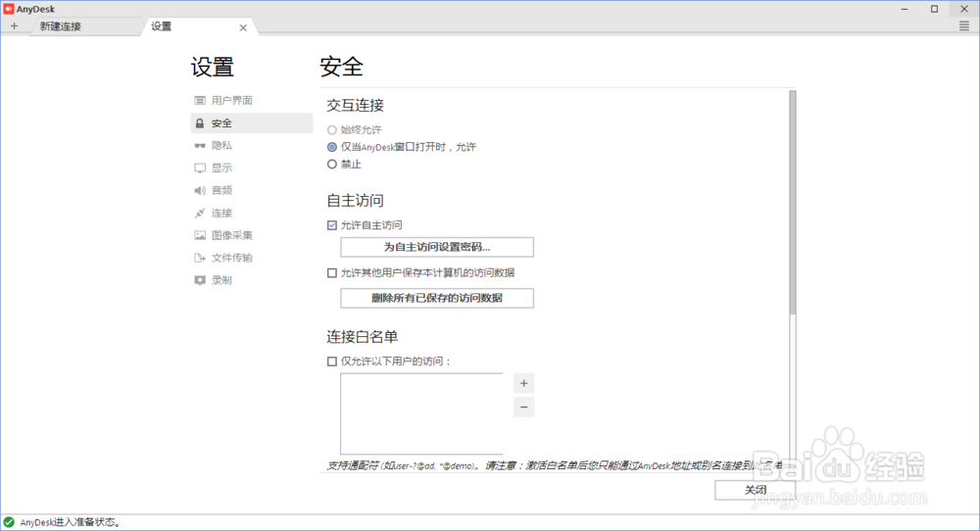Go to 连接 settings category
Viewport: 980px width, 531px height.
(251, 213)
